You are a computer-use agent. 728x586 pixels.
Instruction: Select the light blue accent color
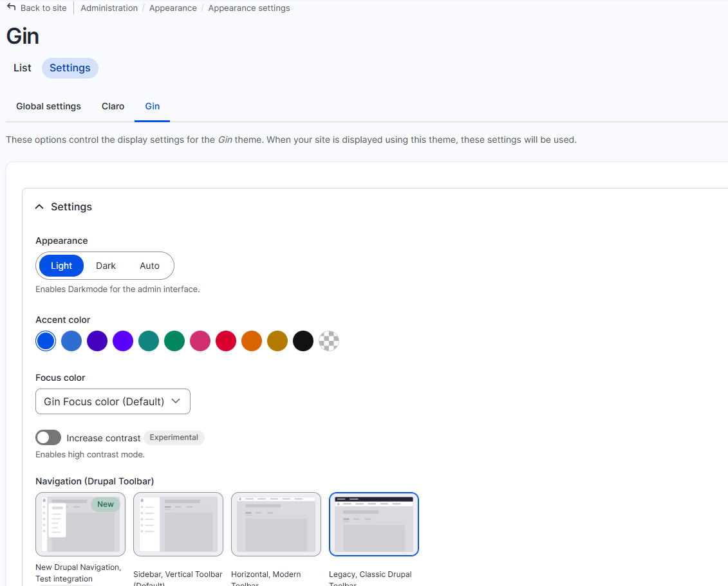[x=71, y=341]
